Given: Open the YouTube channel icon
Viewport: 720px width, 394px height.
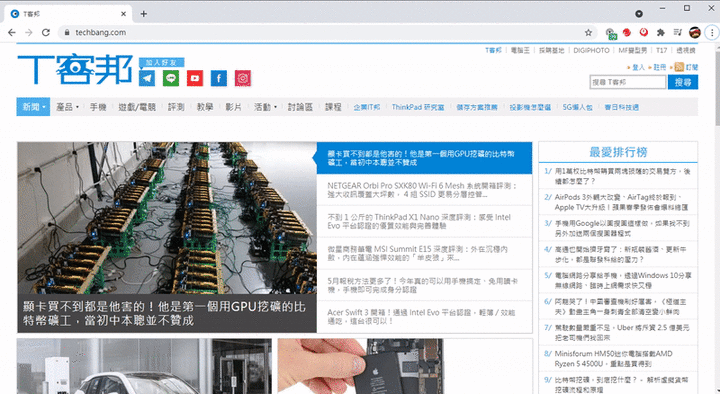Looking at the screenshot, I should [x=195, y=78].
